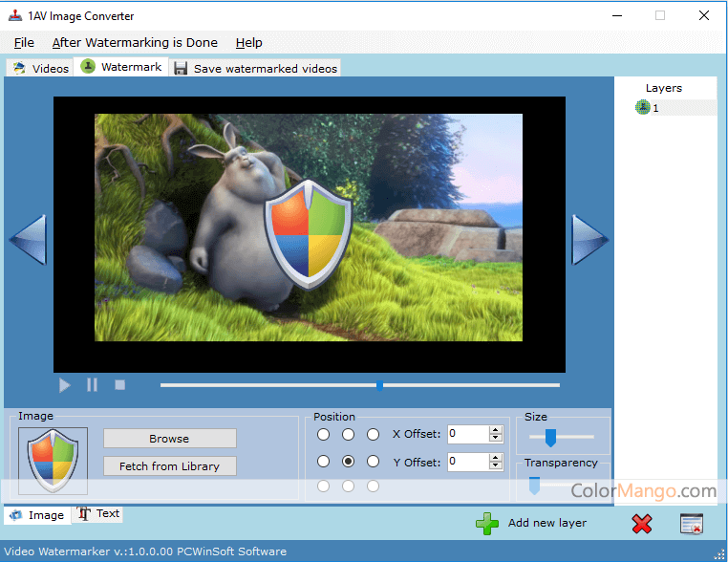728x562 pixels.
Task: Select bottom-right position radio button
Action: [x=374, y=486]
